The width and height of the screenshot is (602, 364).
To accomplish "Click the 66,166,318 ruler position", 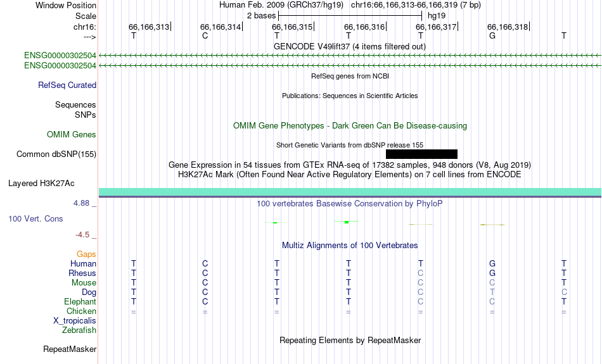I will click(509, 27).
